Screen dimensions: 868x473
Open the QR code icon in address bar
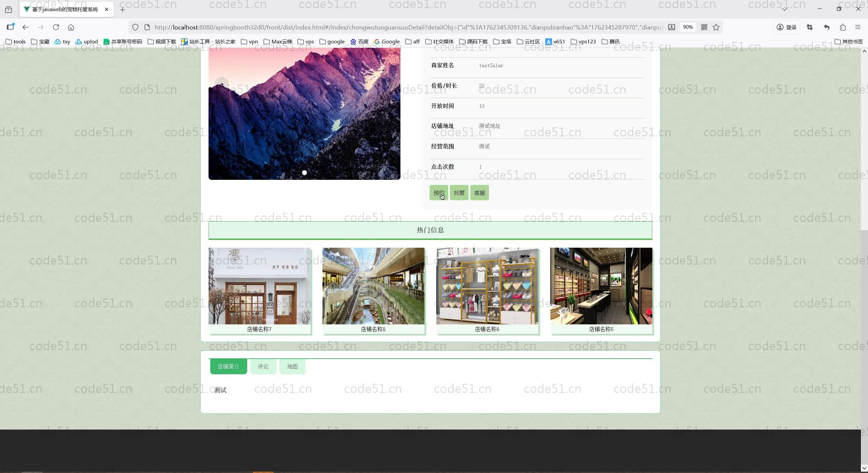(x=704, y=27)
